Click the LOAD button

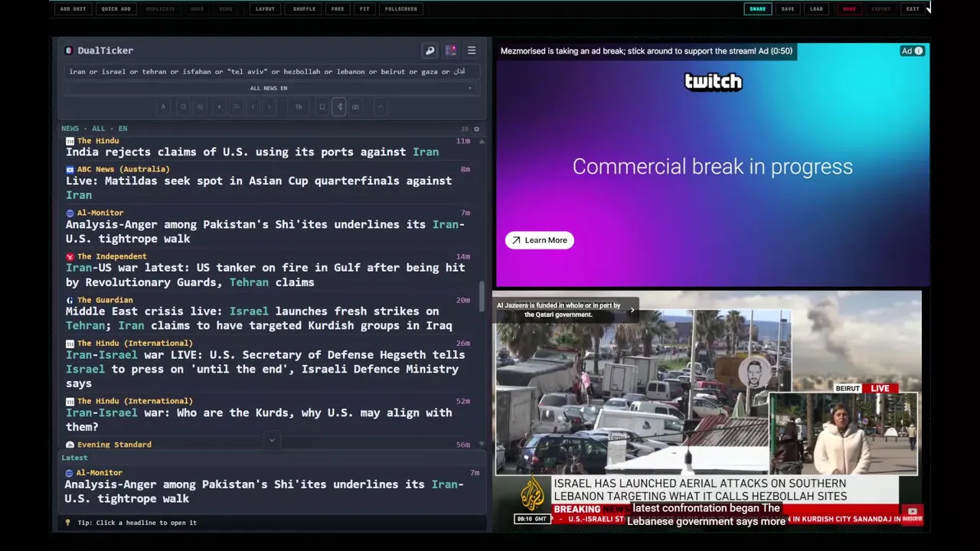[x=816, y=9]
